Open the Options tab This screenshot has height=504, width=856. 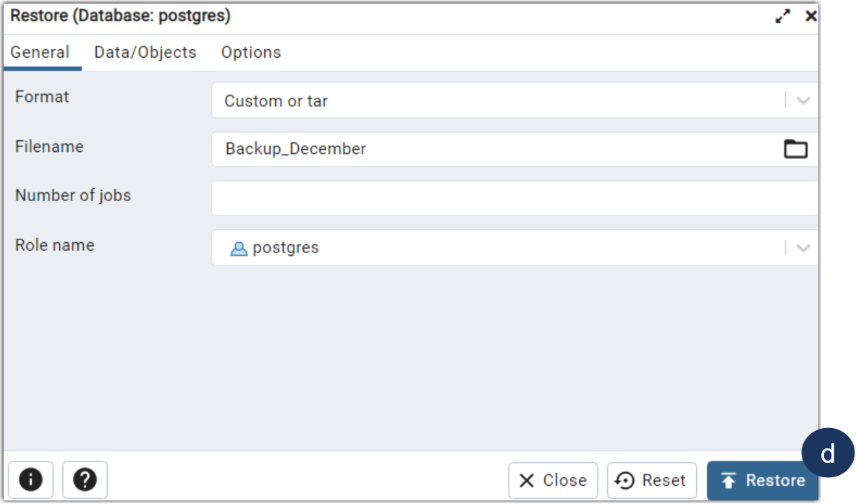(250, 51)
